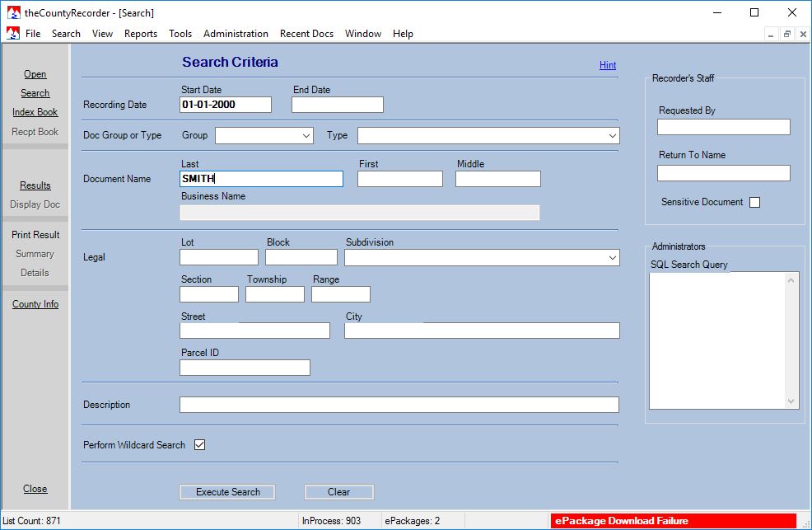Image resolution: width=812 pixels, height=530 pixels.
Task: Open the Hint link
Action: click(608, 65)
